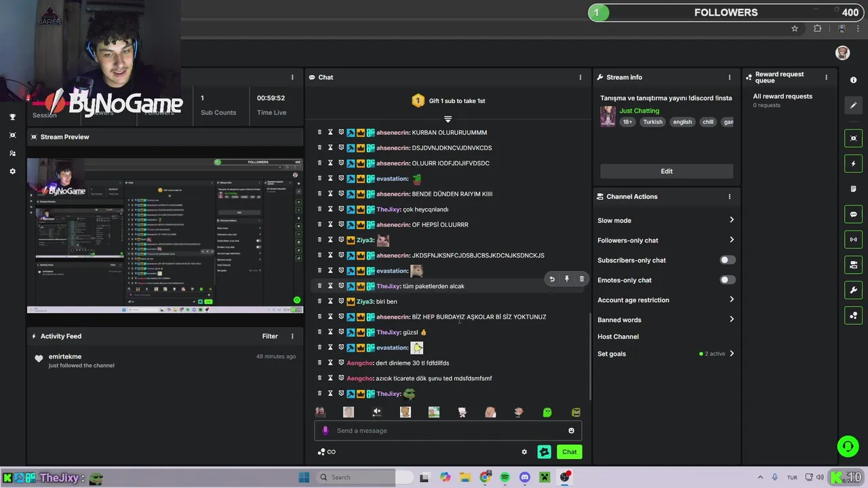
Task: Click the pin icon on TheJixy's hovered message
Action: click(x=567, y=279)
